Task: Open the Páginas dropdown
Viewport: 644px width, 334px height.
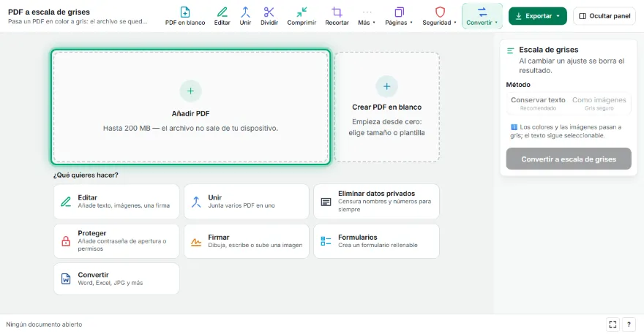Action: click(399, 16)
